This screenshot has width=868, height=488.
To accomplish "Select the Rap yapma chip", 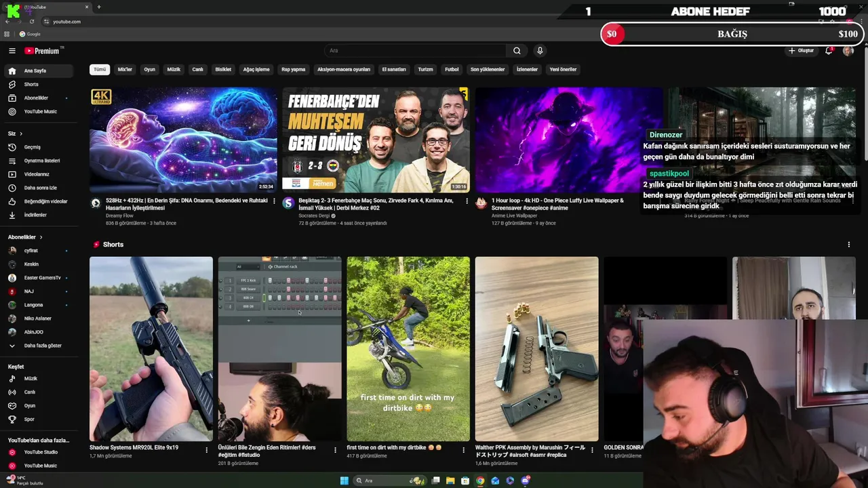I will 294,69.
